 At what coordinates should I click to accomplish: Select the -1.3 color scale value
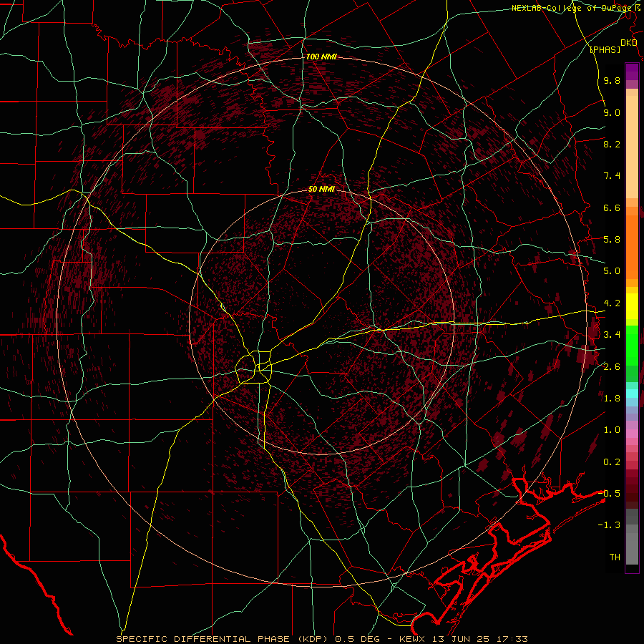[x=609, y=525]
